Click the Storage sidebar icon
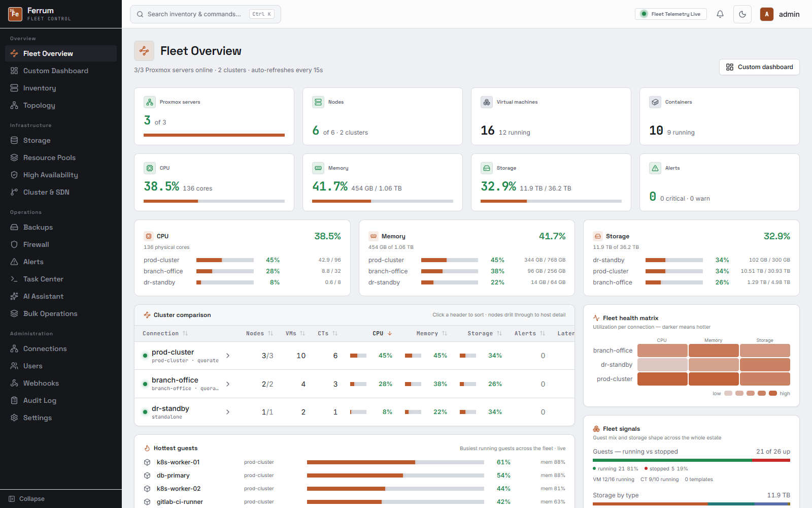This screenshot has width=812, height=508. pos(14,140)
